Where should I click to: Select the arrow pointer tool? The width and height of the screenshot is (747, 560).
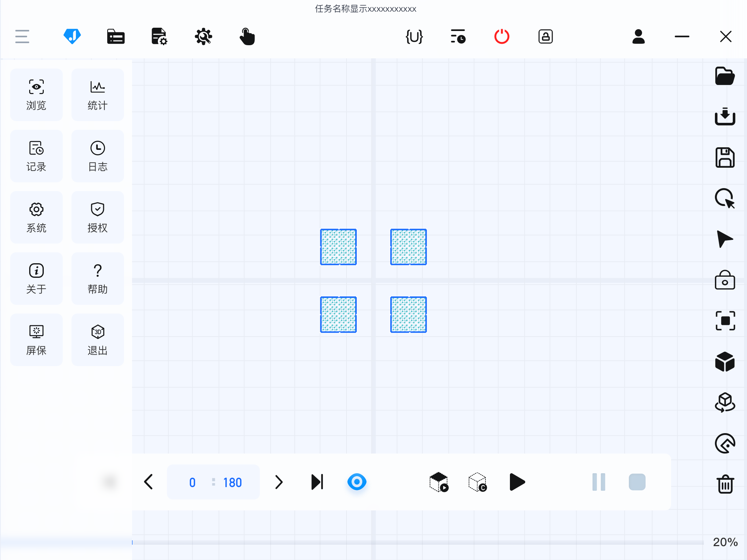[x=724, y=239]
